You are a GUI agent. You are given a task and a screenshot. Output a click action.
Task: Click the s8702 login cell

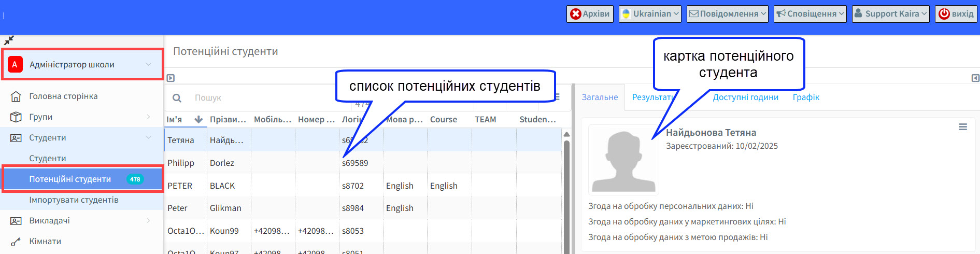tap(353, 186)
